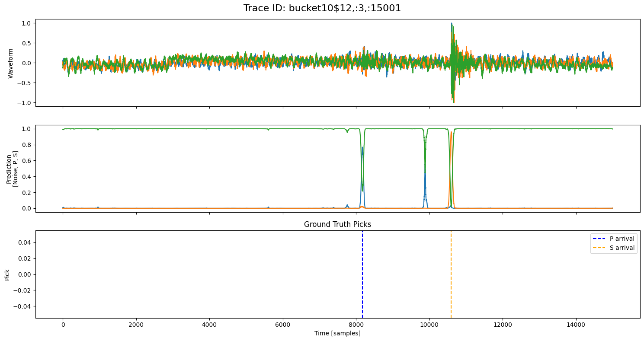Click the blue dashed P arrival line
This screenshot has width=644, height=341.
click(362, 274)
